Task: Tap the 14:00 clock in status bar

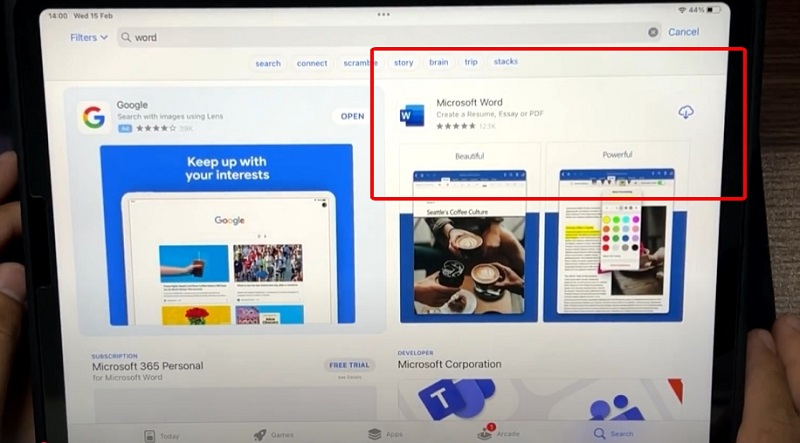Action: [x=58, y=16]
